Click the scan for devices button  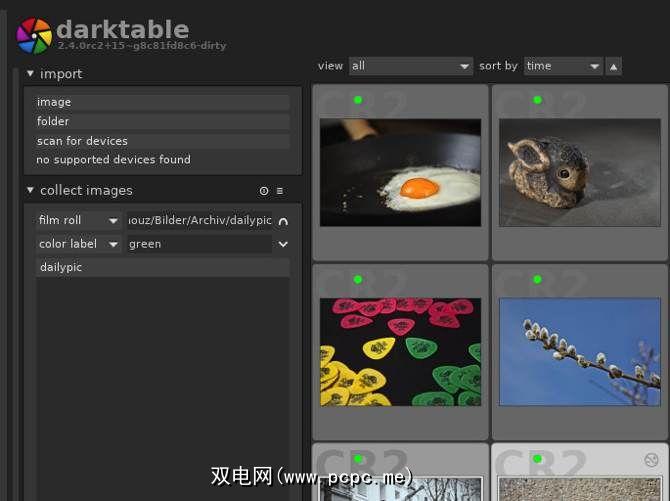point(162,141)
